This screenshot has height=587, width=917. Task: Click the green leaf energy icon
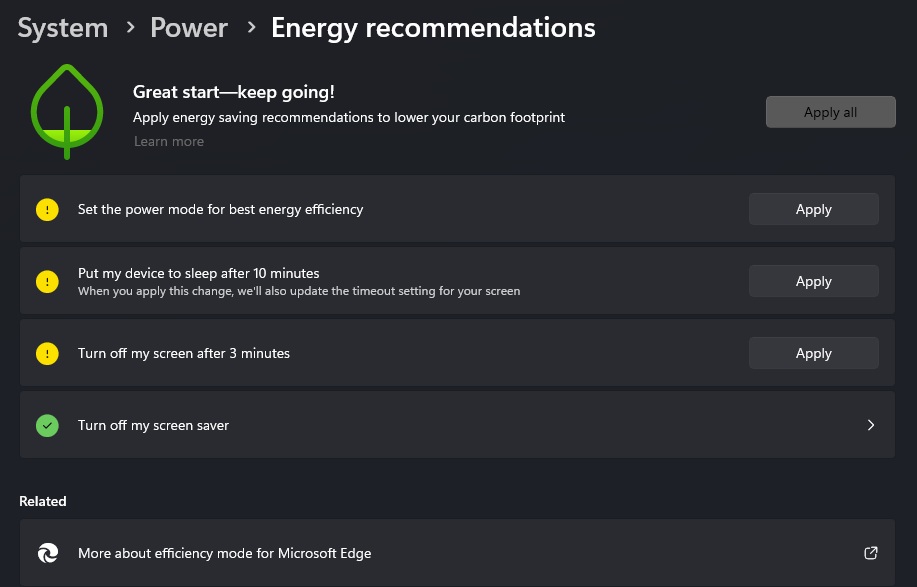tap(67, 110)
